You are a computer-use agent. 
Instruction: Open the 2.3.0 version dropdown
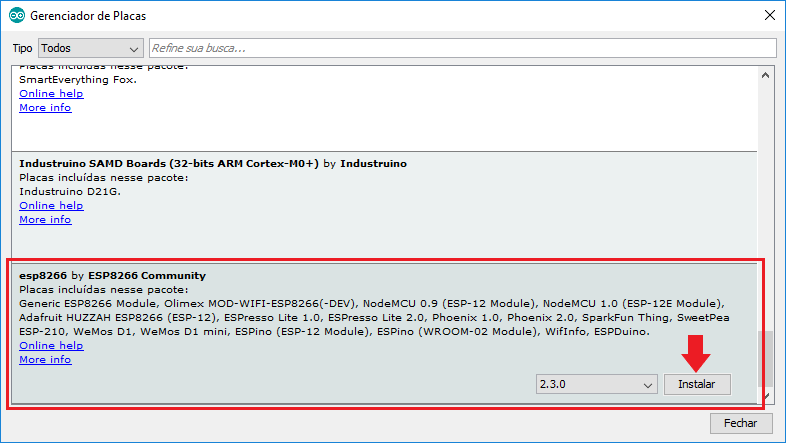597,384
